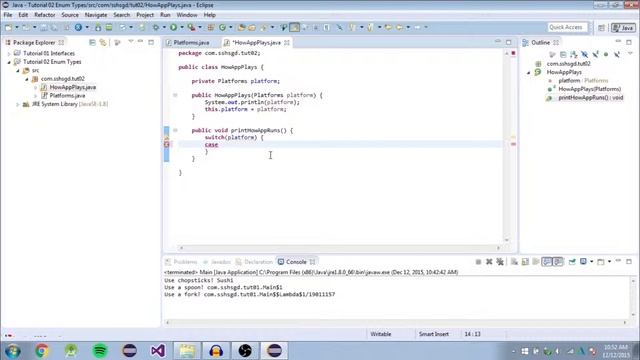Switch to the Javadoc tab
This screenshot has width=640, height=360.
pos(217,262)
